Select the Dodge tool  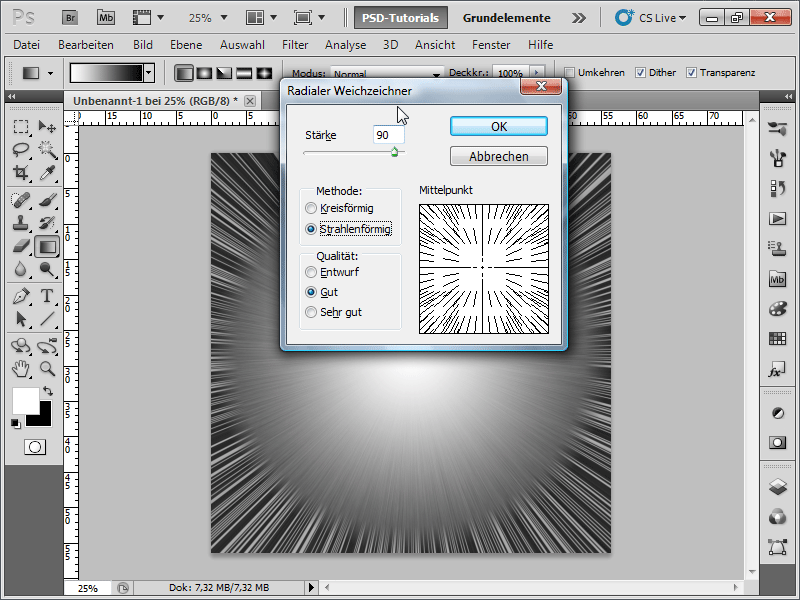pyautogui.click(x=47, y=269)
